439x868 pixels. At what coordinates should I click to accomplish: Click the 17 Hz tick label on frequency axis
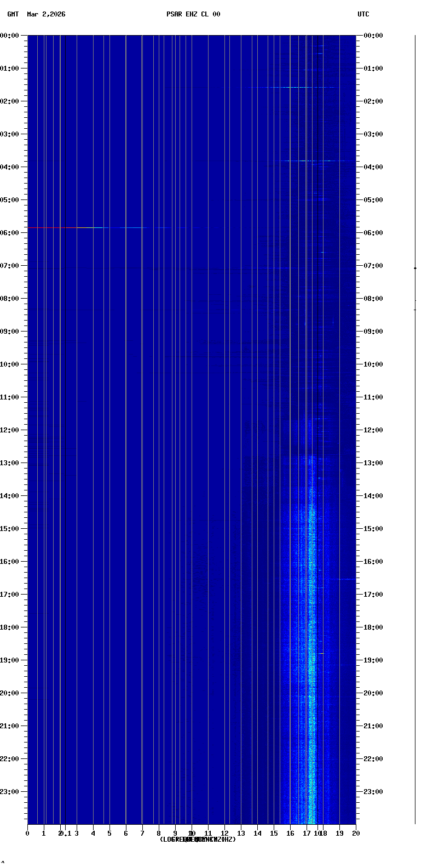307,833
